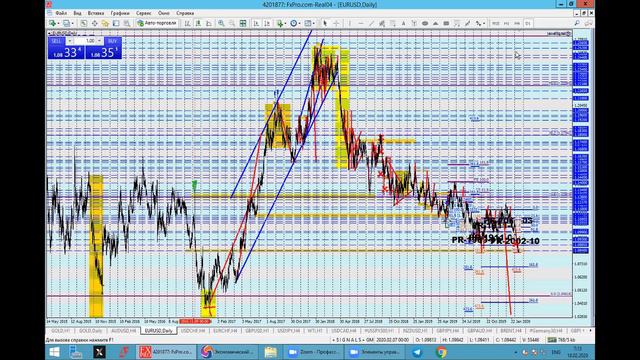Switch chart to bar chart type
Image resolution: width=640 pixels, height=360 pixels.
click(187, 23)
